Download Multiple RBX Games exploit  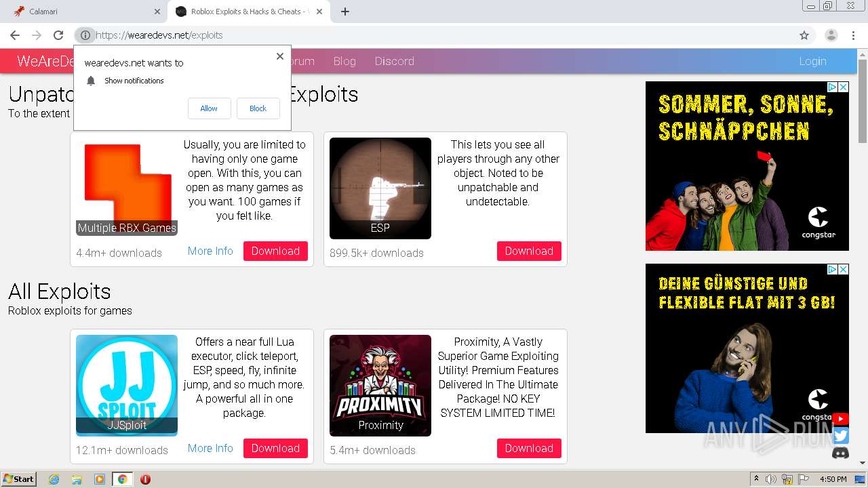(275, 251)
